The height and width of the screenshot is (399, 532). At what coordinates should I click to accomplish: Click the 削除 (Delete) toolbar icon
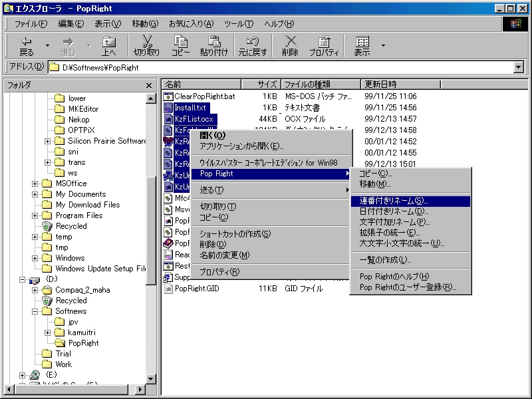pyautogui.click(x=290, y=45)
